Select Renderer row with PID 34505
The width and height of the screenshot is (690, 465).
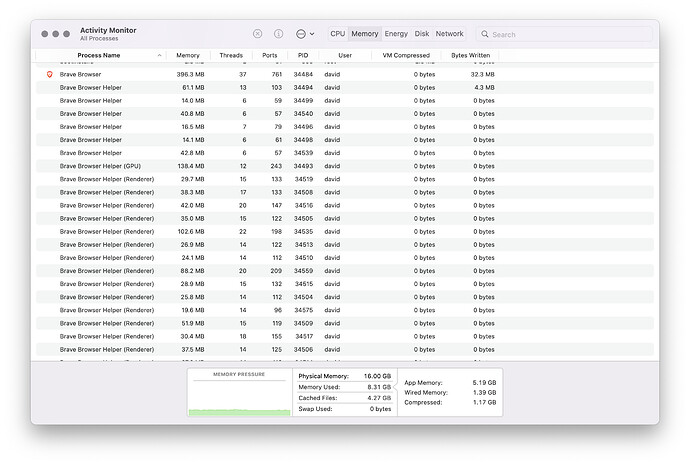click(345, 219)
